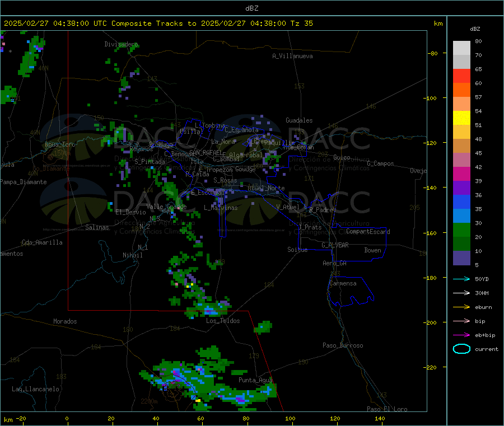Click the 'Nihuil' map label

[x=132, y=255]
